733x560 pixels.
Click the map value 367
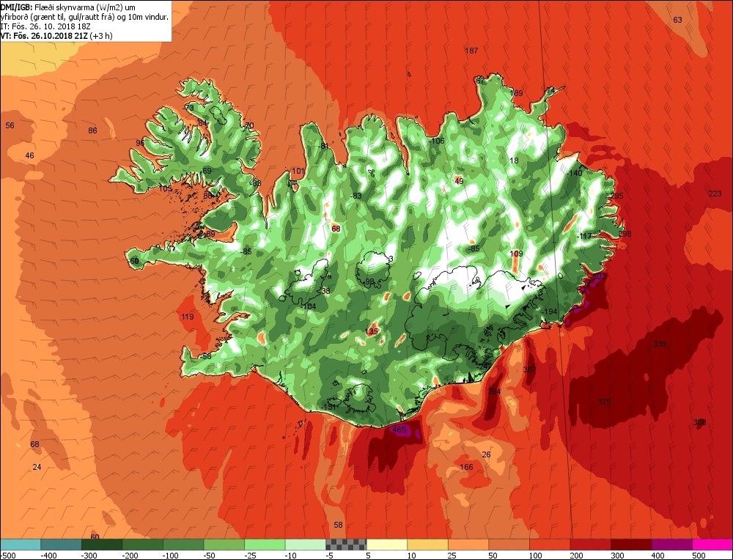pos(529,369)
